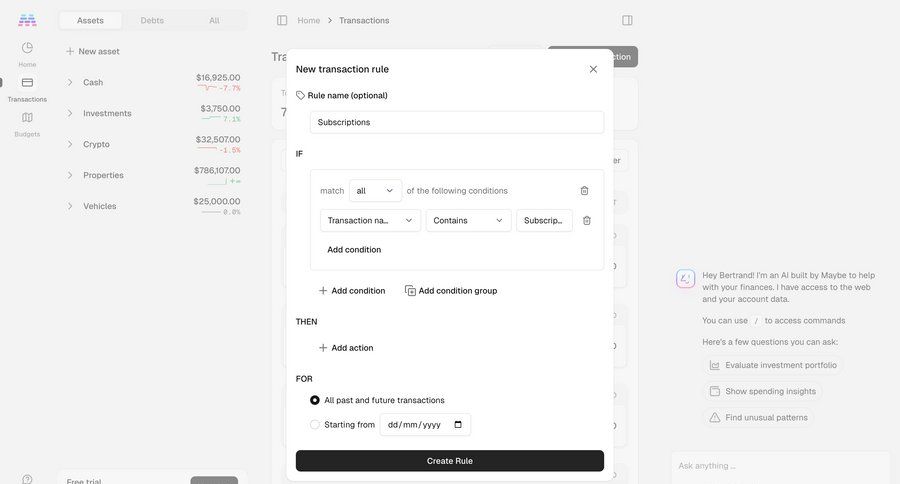The height and width of the screenshot is (484, 900).
Task: Focus the Rule name input field
Action: click(457, 122)
